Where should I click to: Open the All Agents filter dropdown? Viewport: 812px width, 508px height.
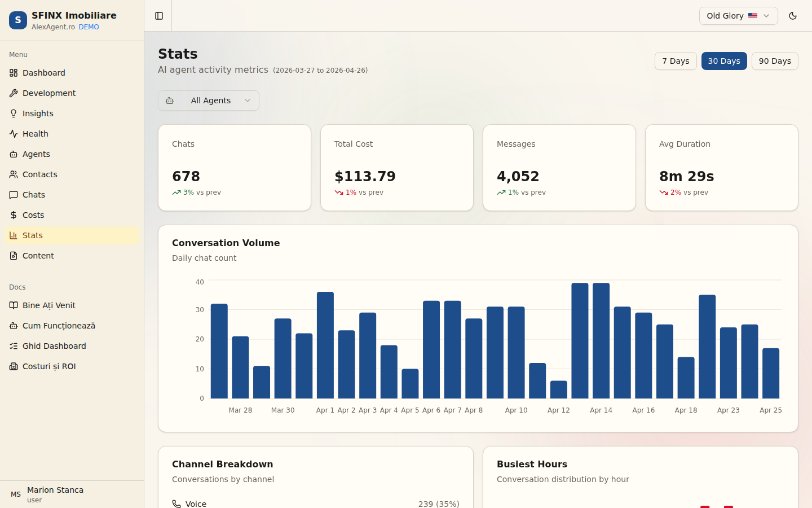(x=209, y=100)
